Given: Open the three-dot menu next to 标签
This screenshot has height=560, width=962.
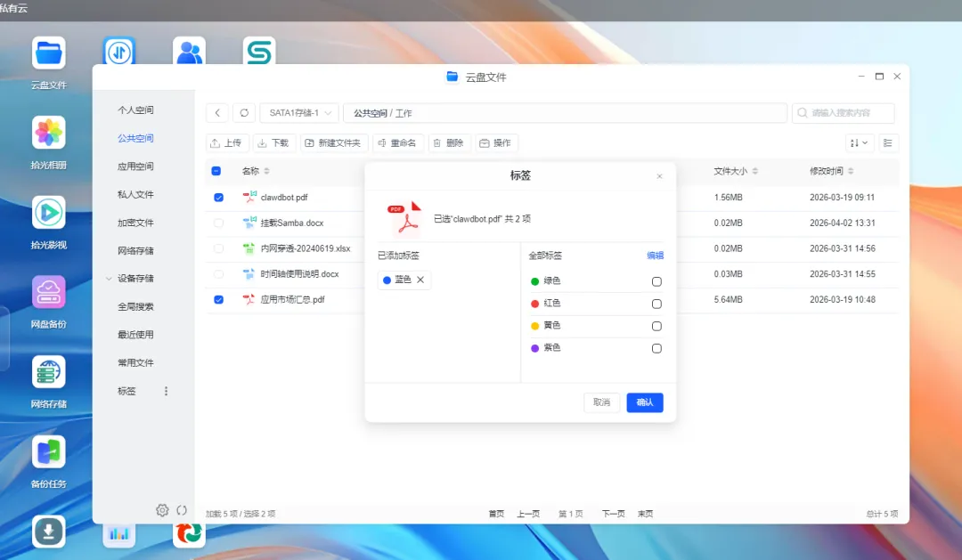Looking at the screenshot, I should coord(166,391).
